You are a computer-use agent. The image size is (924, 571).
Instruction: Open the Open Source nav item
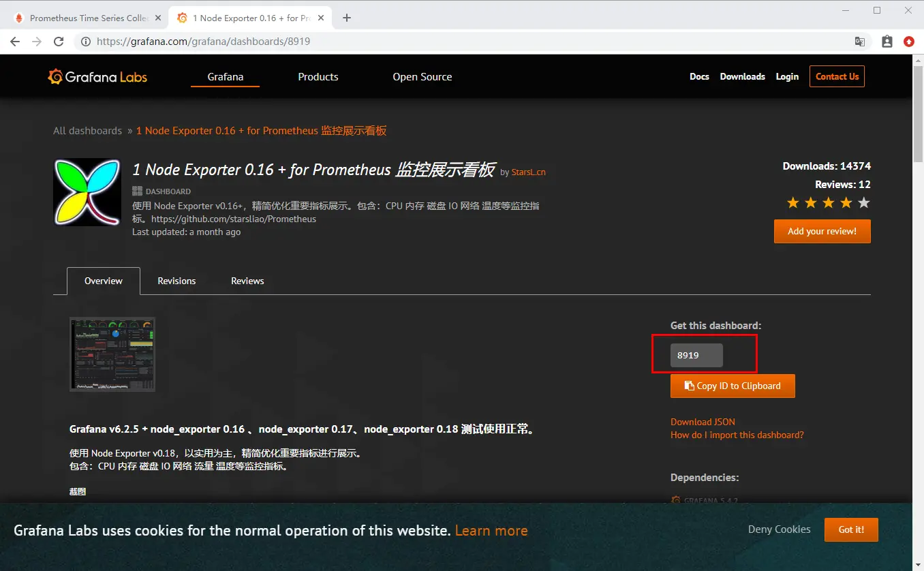click(422, 77)
